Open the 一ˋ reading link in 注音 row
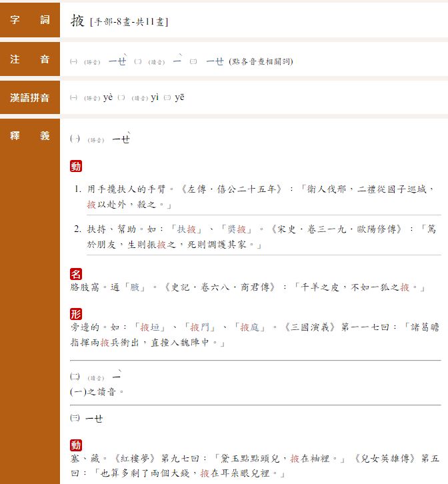 [x=177, y=61]
